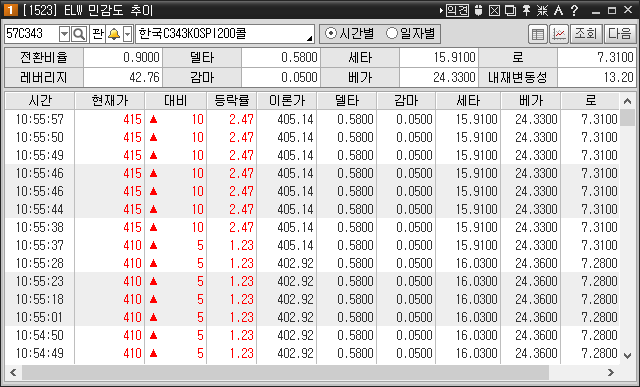Click the 이론가 column header

[x=287, y=101]
